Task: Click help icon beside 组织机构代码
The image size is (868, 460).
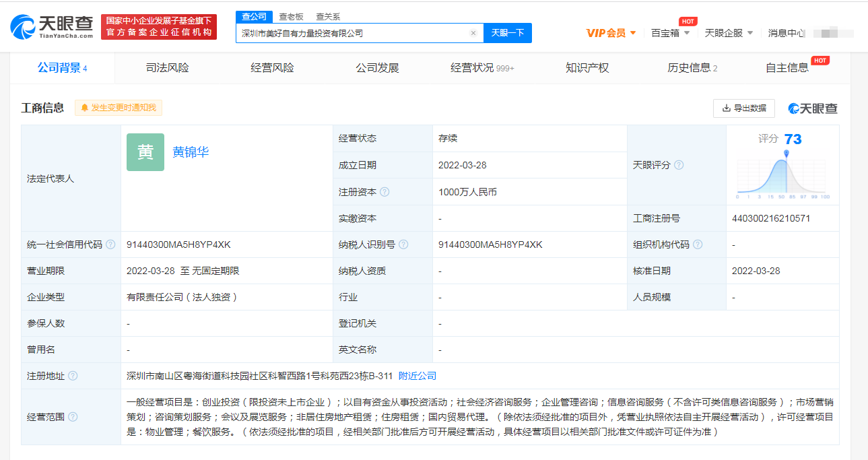Action: (x=698, y=244)
